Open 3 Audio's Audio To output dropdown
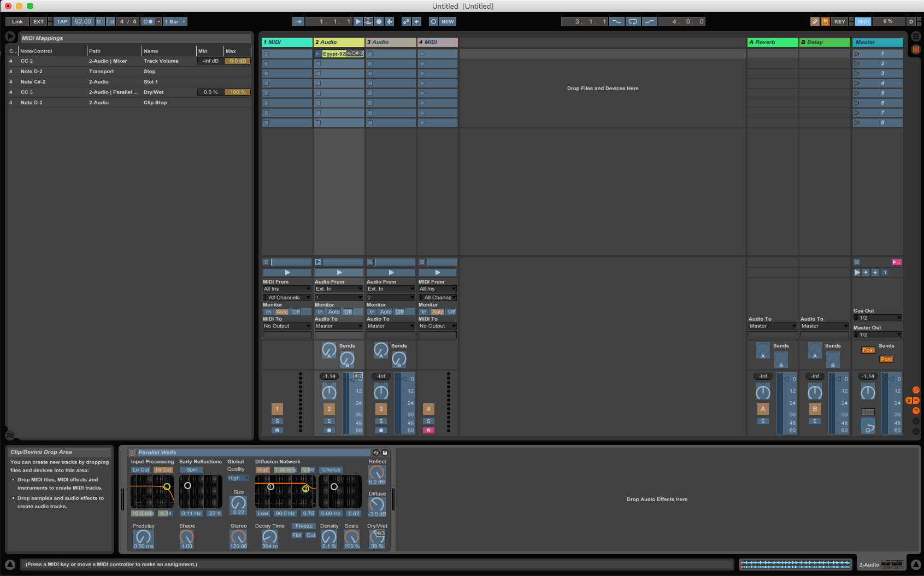The width and height of the screenshot is (924, 576). pos(391,326)
